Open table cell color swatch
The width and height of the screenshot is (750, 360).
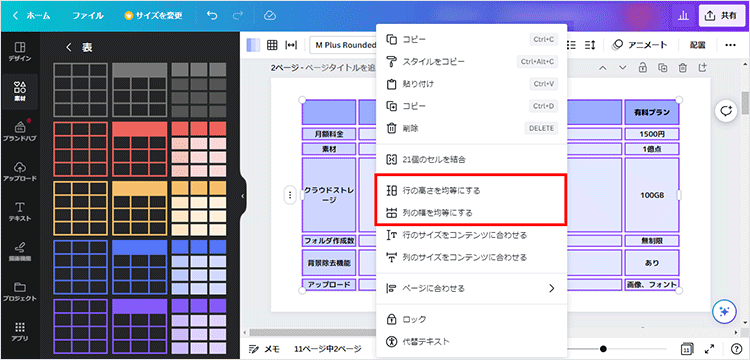coord(253,45)
